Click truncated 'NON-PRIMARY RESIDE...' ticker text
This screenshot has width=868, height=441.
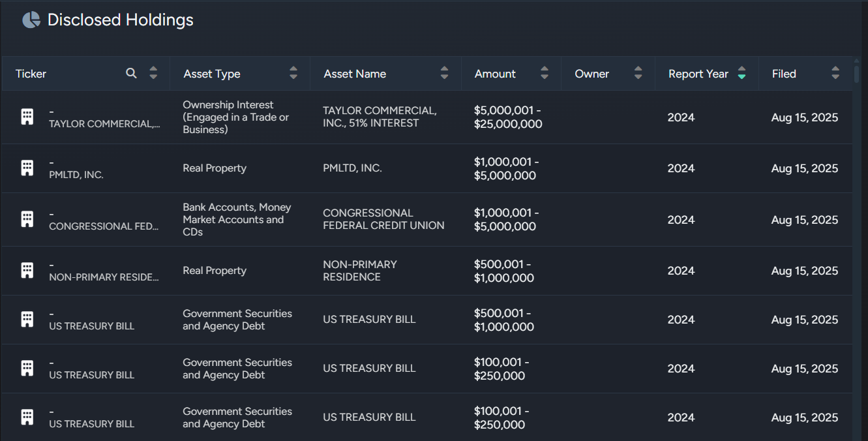tap(104, 277)
